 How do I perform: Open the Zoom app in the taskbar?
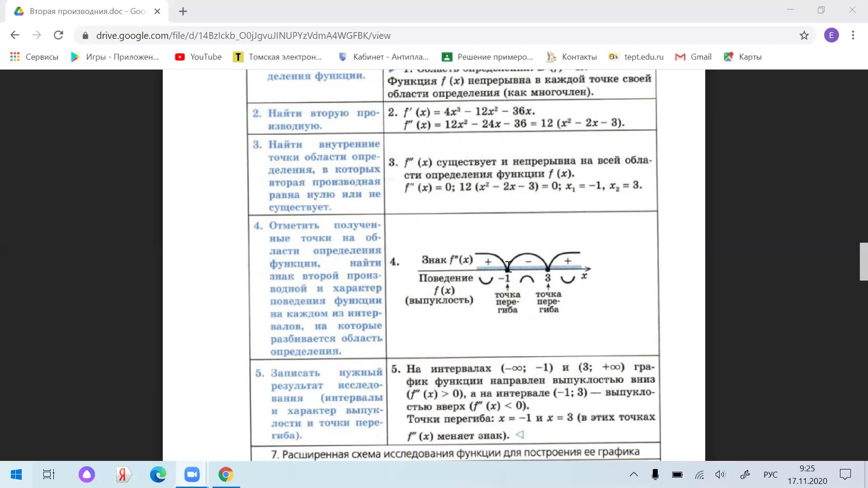(192, 474)
